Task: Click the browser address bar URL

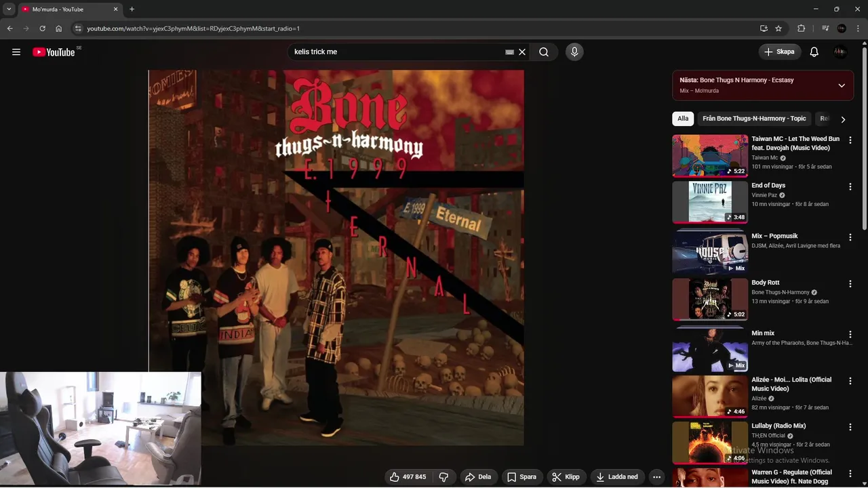Action: tap(193, 28)
